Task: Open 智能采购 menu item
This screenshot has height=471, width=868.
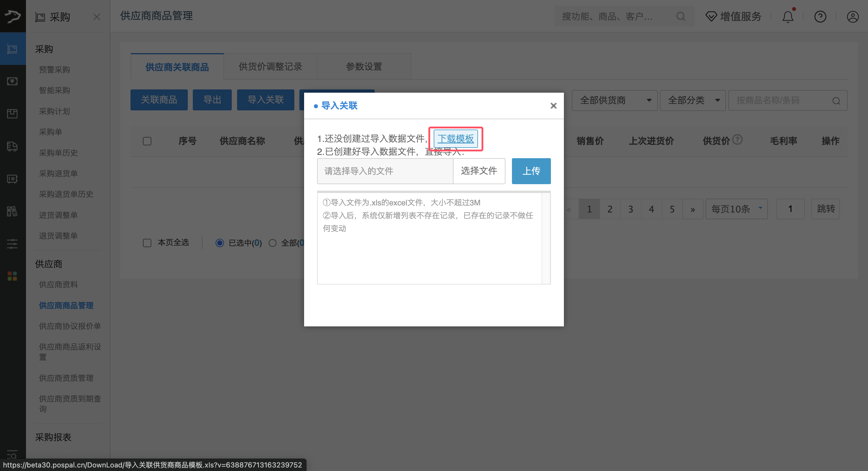Action: 55,90
